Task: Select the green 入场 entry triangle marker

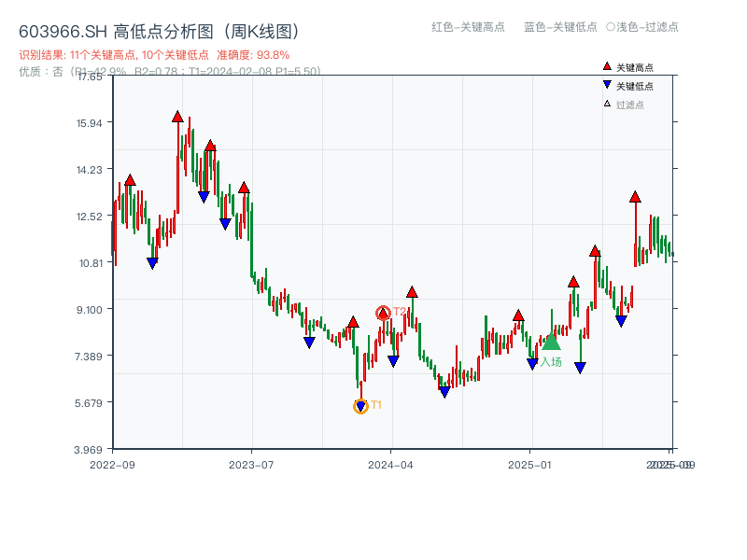Action: pos(551,345)
